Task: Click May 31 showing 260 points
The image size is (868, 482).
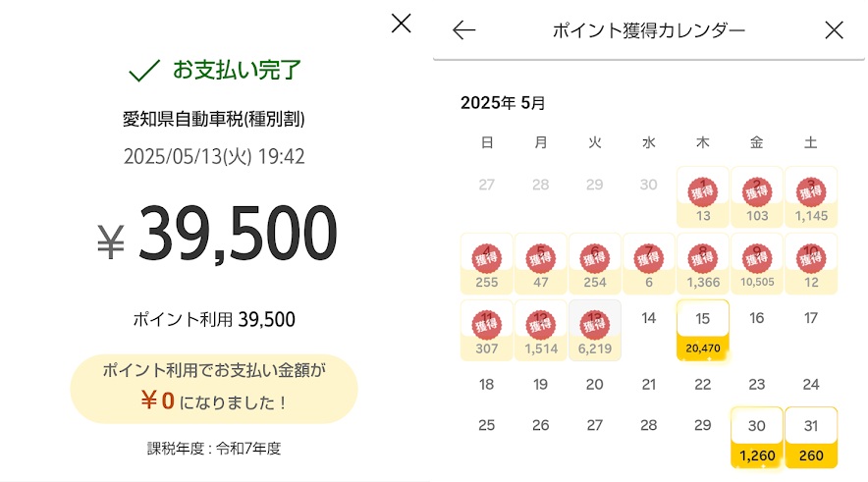Action: [x=811, y=437]
